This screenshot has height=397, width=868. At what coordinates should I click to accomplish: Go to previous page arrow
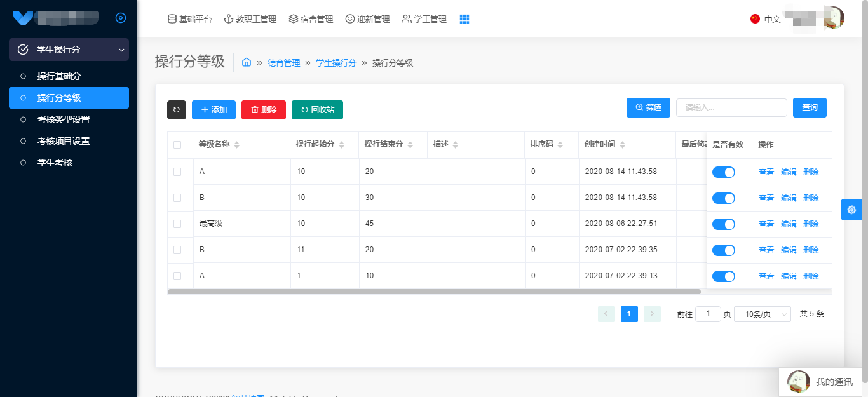point(607,314)
